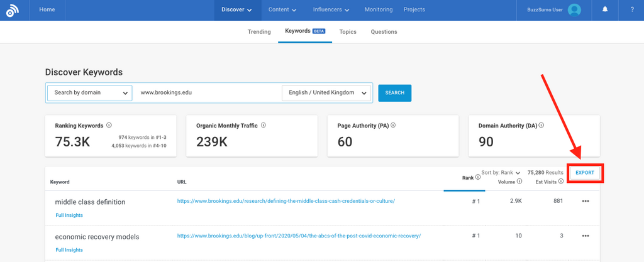The height and width of the screenshot is (262, 644).
Task: Click the domain input field with www.brookings.edu
Action: (208, 93)
